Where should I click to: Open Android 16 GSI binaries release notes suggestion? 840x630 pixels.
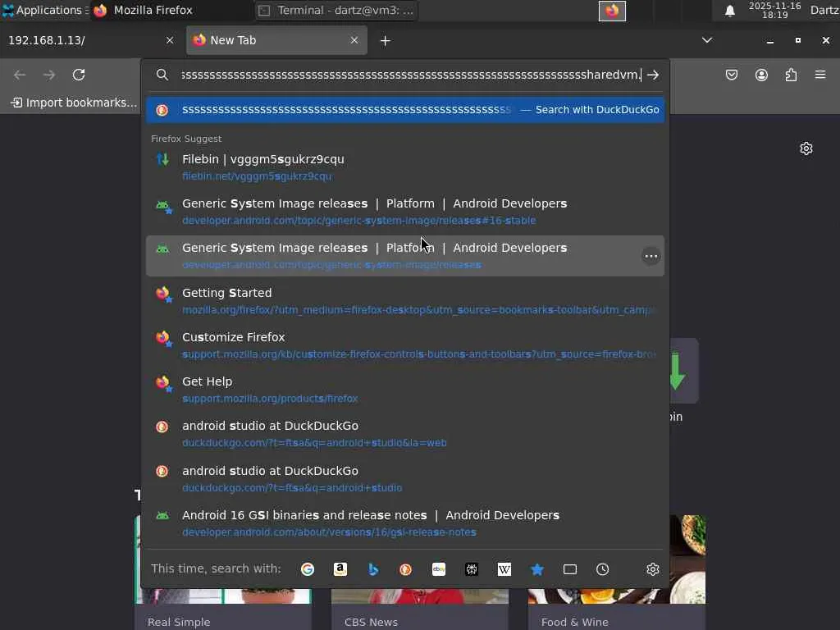pyautogui.click(x=405, y=523)
